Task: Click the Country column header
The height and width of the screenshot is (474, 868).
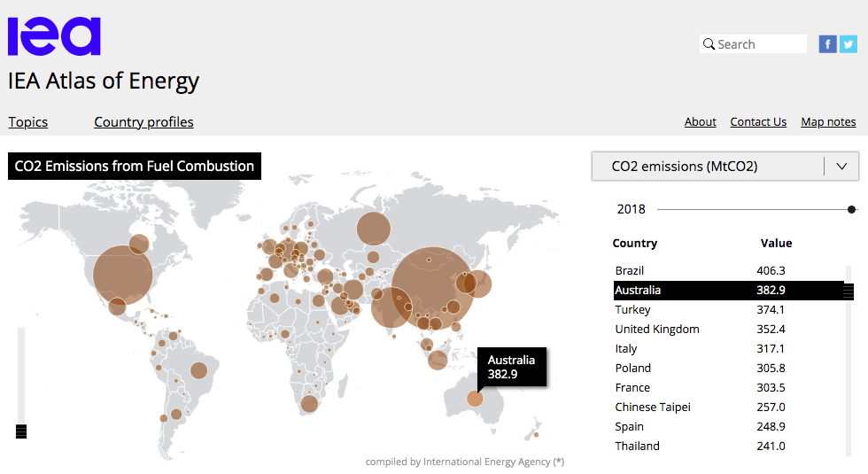Action: pyautogui.click(x=634, y=243)
